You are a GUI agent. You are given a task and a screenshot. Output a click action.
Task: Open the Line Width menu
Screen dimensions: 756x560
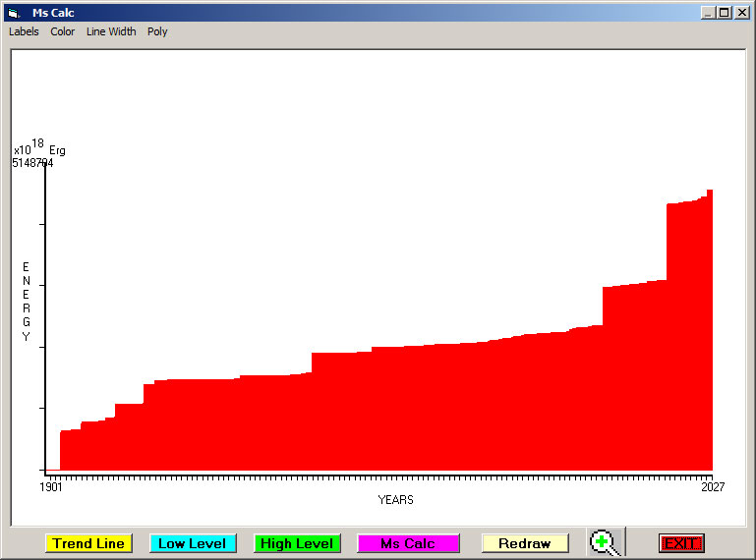(111, 31)
